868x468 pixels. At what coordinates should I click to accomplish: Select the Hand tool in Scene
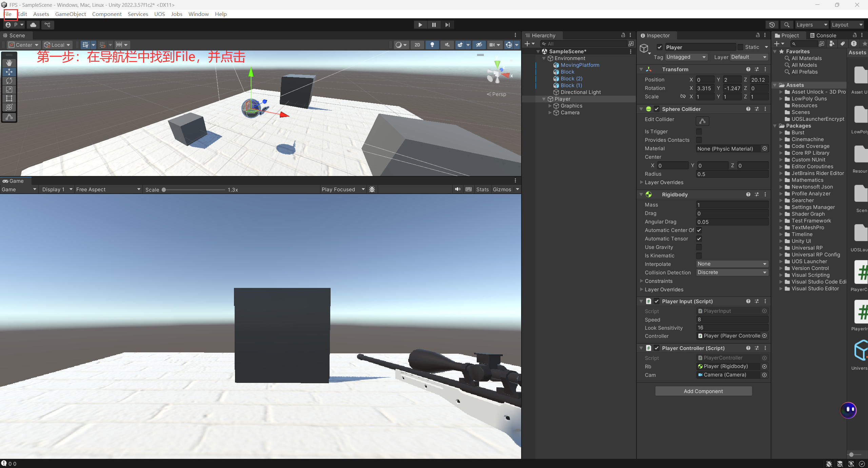9,63
